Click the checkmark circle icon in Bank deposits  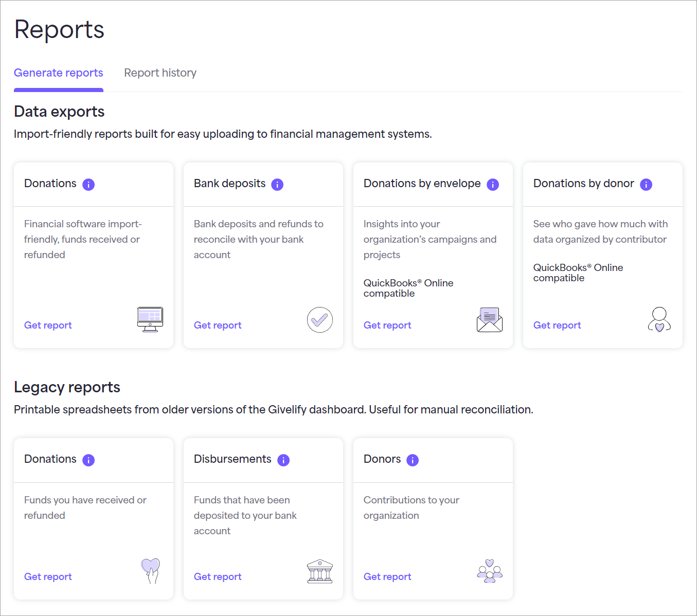pyautogui.click(x=320, y=320)
